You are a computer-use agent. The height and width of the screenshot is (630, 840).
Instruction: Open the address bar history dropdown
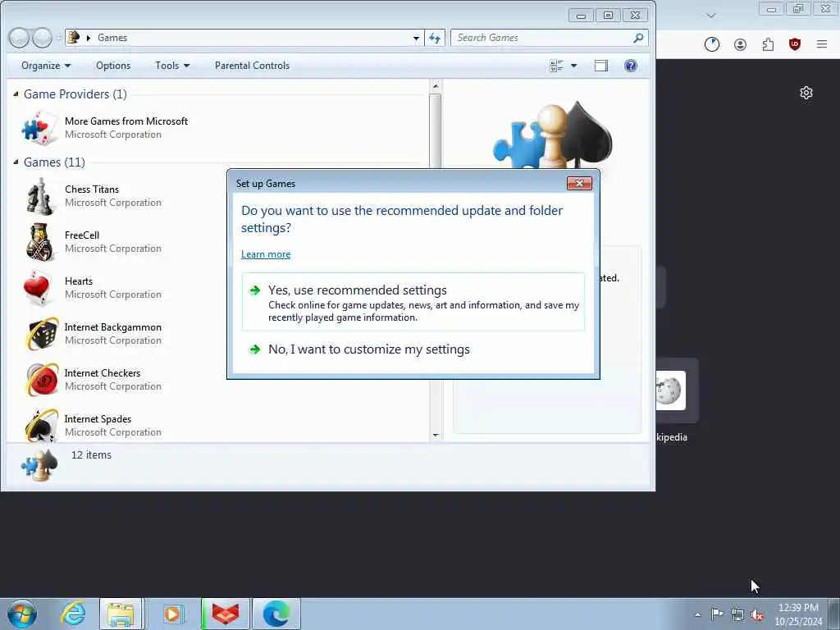pyautogui.click(x=416, y=38)
